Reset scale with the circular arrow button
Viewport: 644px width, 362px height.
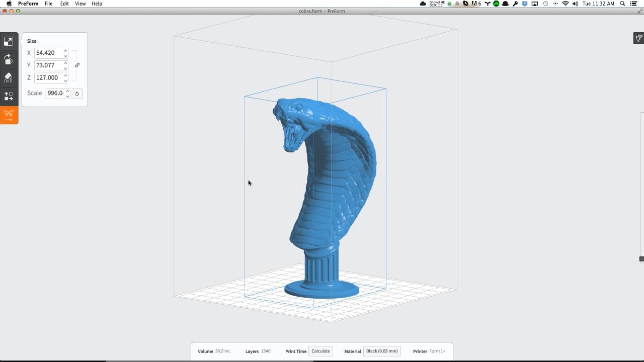(77, 94)
